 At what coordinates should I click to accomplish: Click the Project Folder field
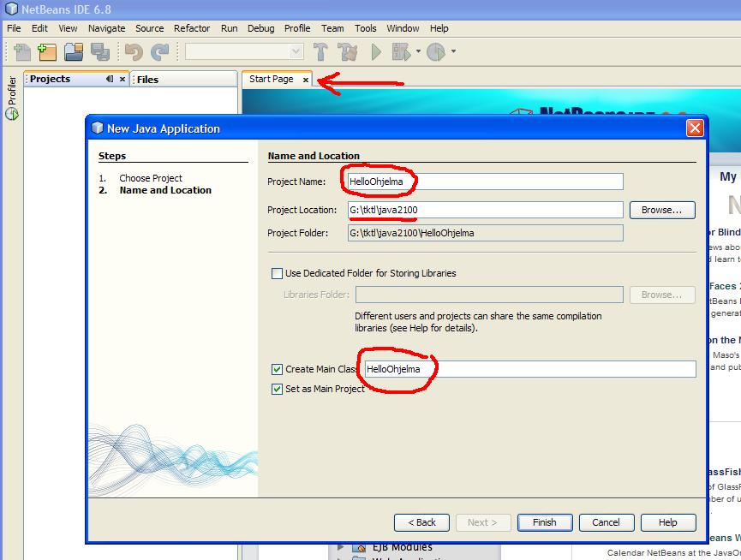[486, 233]
